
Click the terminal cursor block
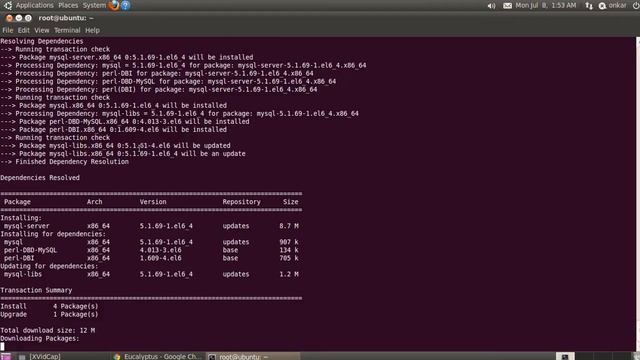[2, 347]
